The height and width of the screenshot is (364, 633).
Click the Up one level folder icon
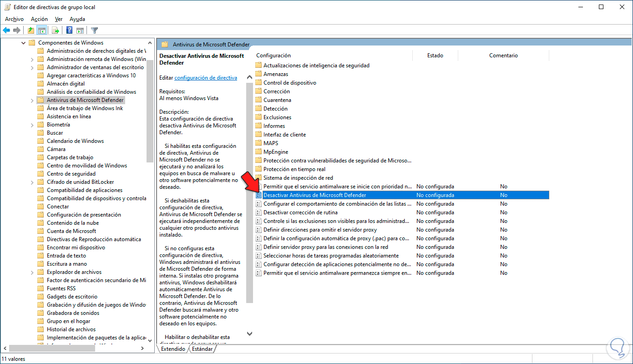pyautogui.click(x=31, y=30)
